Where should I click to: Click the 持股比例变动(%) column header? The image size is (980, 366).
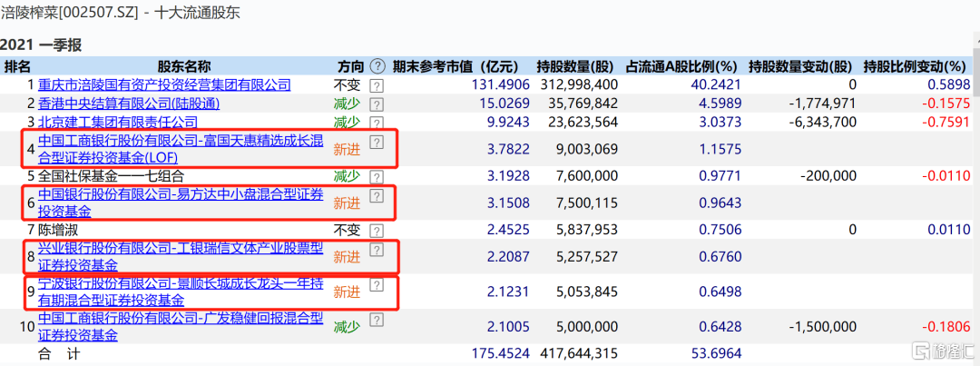[915, 66]
